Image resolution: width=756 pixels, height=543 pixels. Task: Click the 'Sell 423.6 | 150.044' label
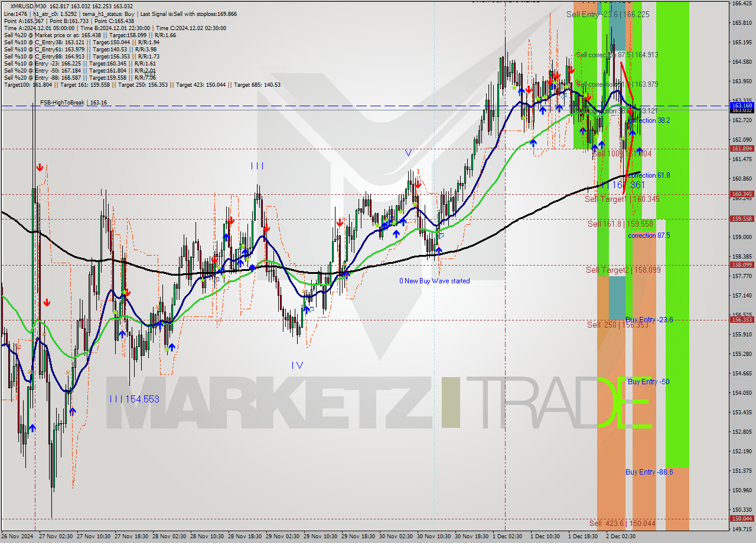click(623, 524)
